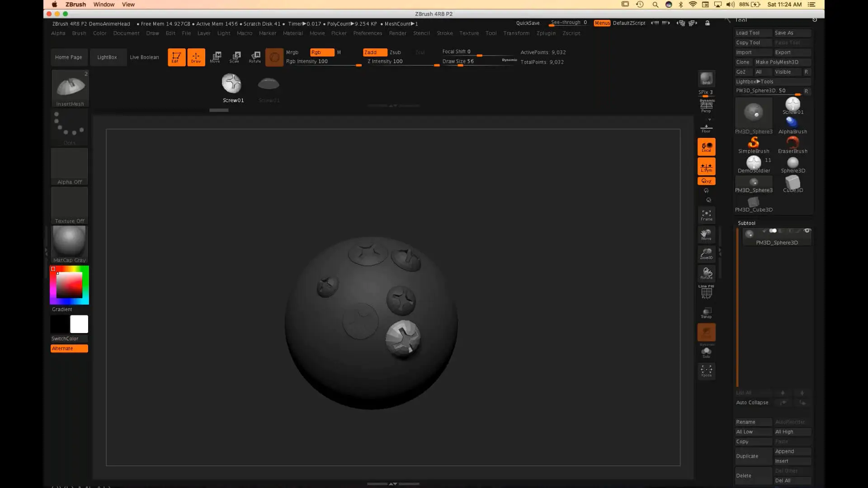This screenshot has width=868, height=488.
Task: Toggle Zadd sculpt mode
Action: point(375,52)
